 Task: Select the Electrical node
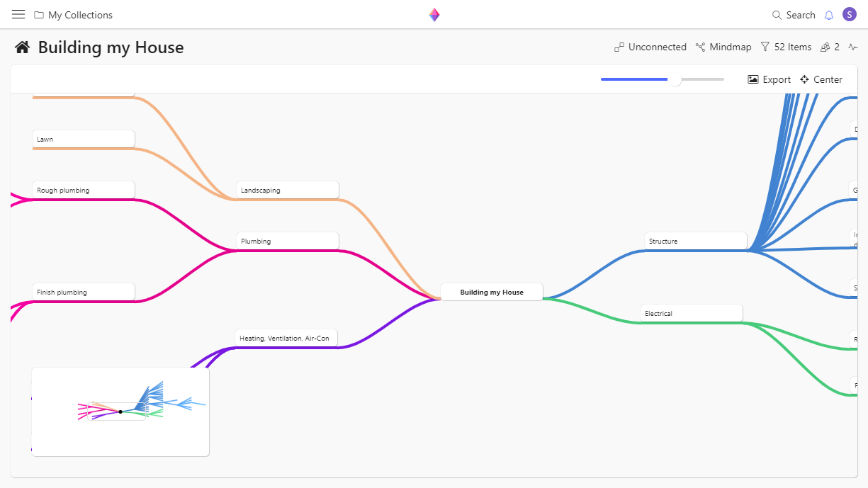(691, 313)
